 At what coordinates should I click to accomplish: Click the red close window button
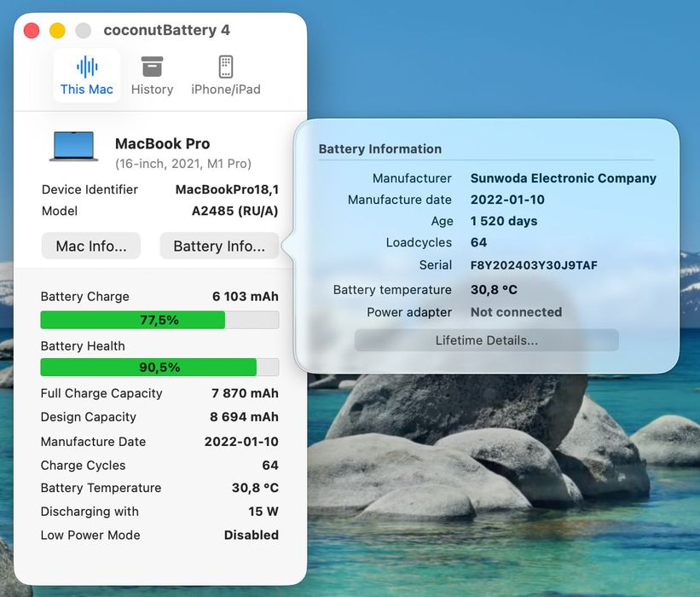point(32,31)
